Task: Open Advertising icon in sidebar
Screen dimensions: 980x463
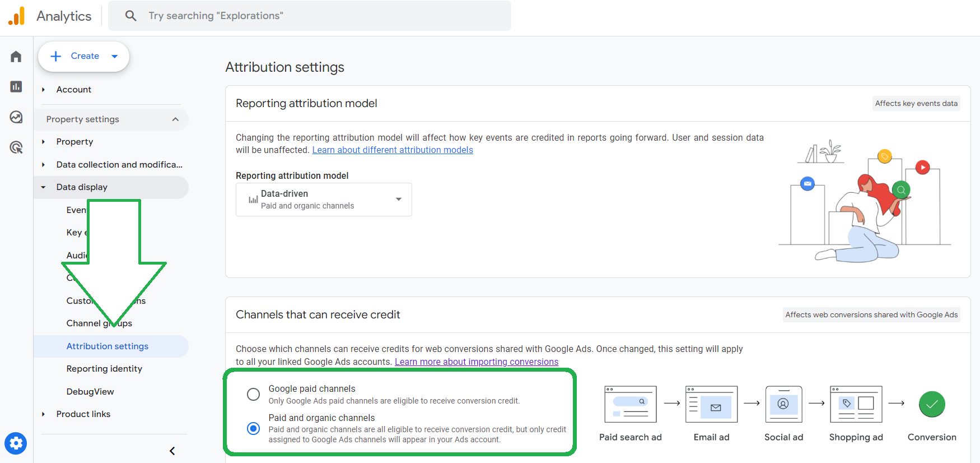Action: 16,147
